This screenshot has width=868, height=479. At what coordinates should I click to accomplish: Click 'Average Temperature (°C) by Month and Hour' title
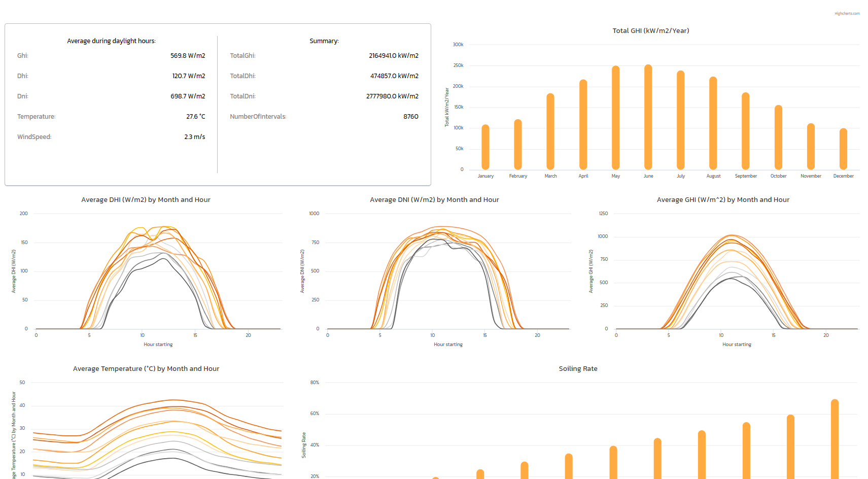point(146,369)
